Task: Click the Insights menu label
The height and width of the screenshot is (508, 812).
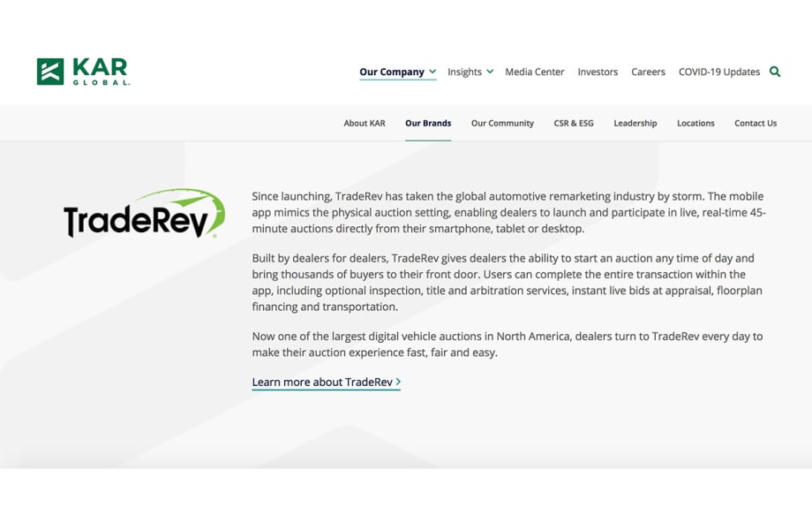Action: coord(464,72)
